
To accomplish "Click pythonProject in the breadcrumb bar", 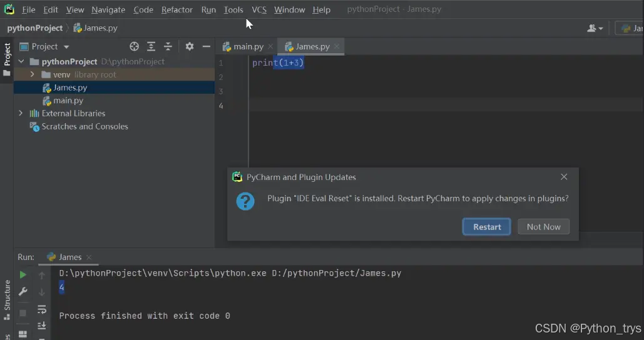I will click(35, 28).
